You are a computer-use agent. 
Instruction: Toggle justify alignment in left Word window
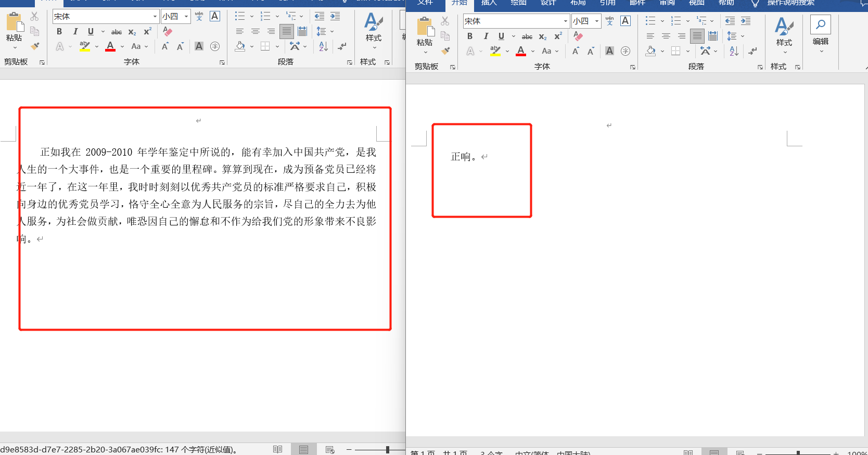tap(286, 31)
